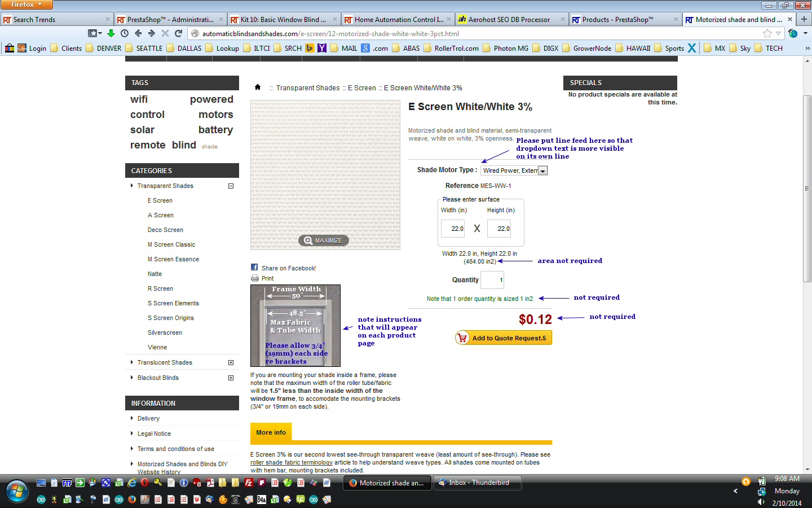812x508 pixels.
Task: Click the green downloads arrow icon
Action: pyautogui.click(x=111, y=33)
